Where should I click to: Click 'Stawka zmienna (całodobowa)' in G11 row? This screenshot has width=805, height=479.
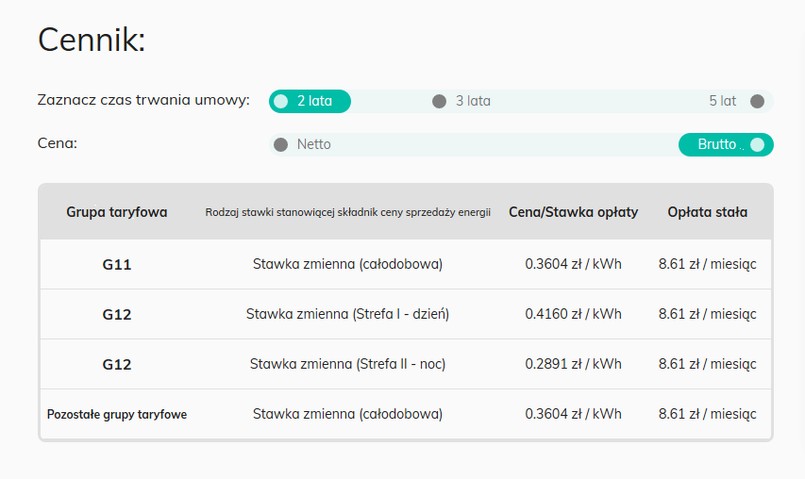tap(348, 264)
